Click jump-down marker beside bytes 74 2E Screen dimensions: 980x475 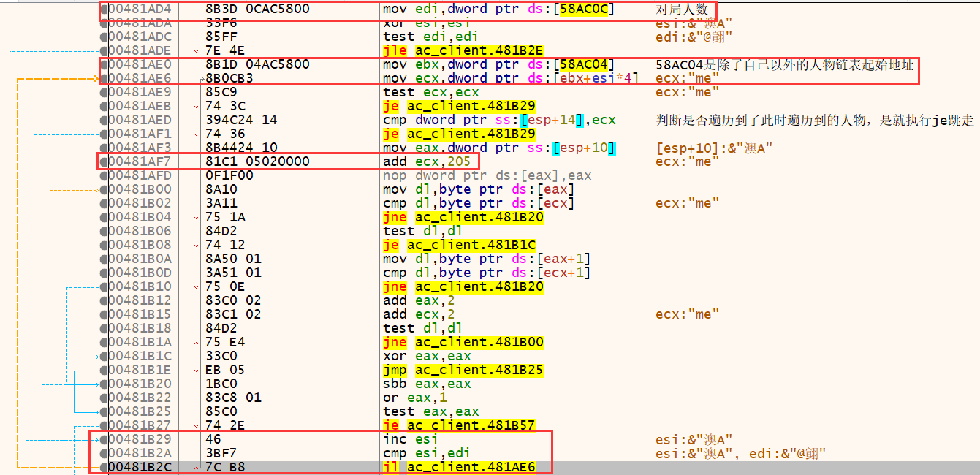pyautogui.click(x=196, y=425)
